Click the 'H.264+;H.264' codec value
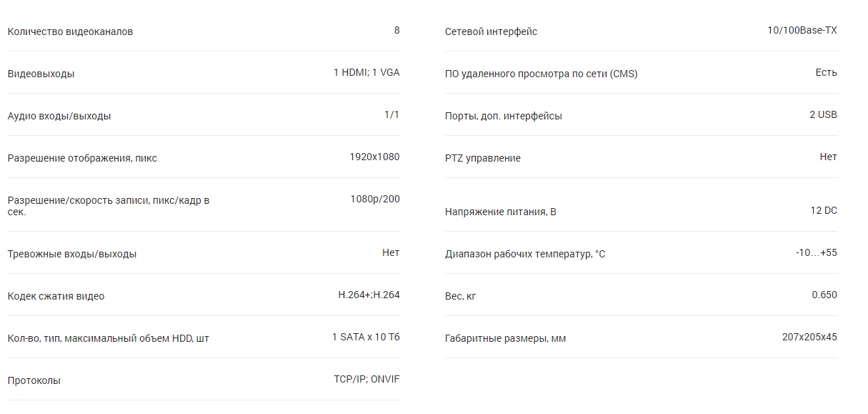The image size is (868, 414). coord(369,295)
